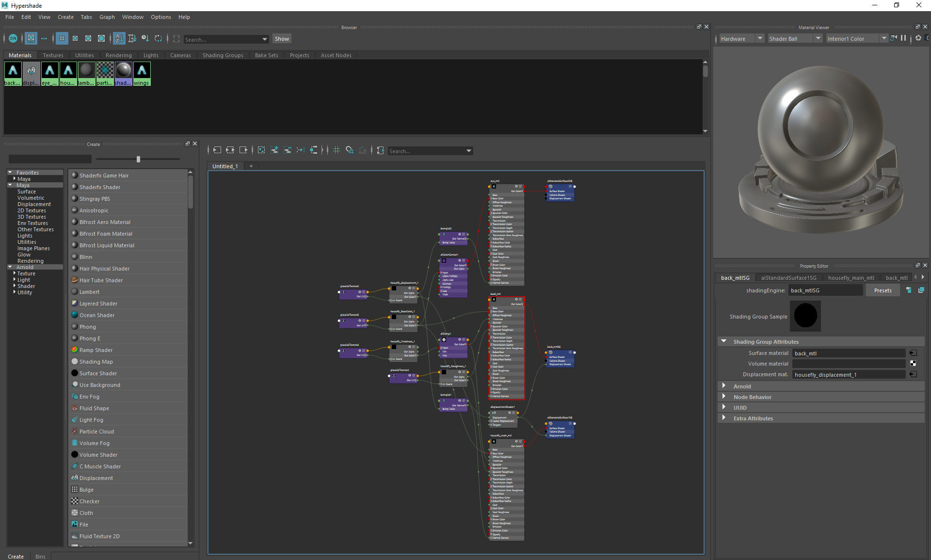Screen dimensions: 931x560
Task: Click the Create panel icon size slider
Action: pos(138,159)
